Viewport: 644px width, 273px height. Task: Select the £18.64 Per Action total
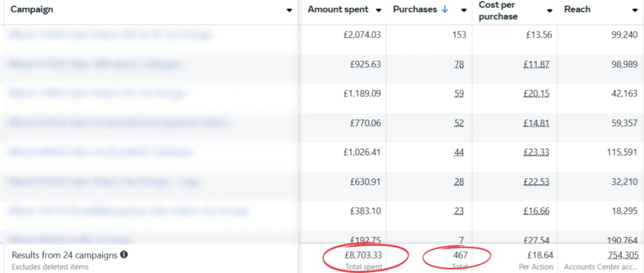(540, 255)
